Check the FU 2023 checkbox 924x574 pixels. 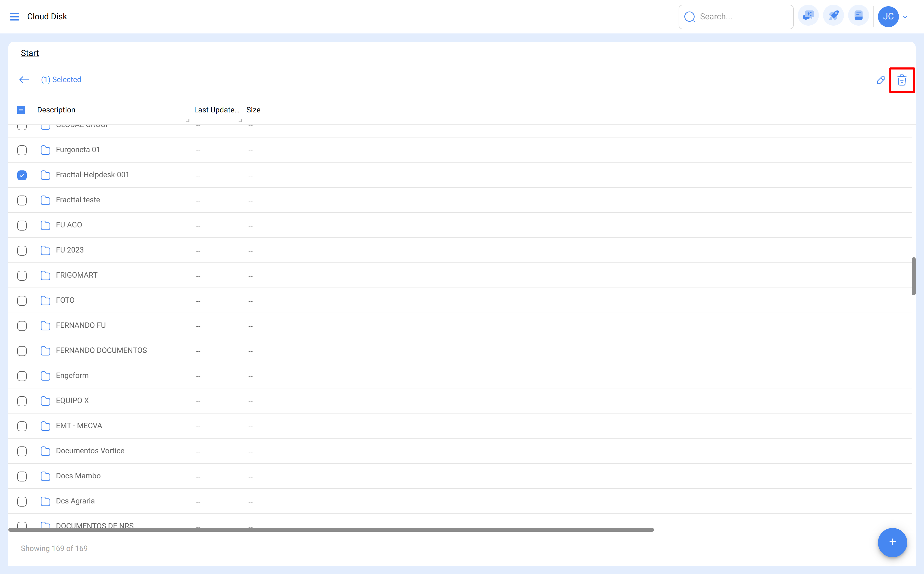tap(22, 251)
